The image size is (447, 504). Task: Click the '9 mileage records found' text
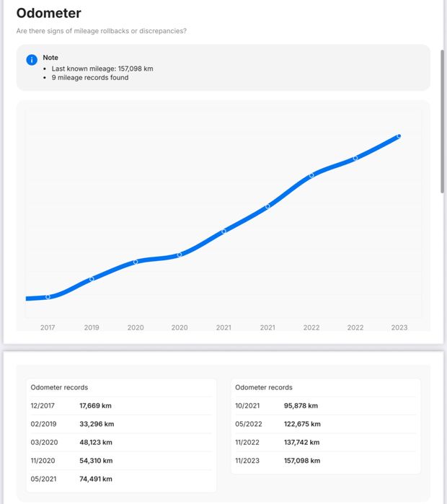tap(90, 77)
